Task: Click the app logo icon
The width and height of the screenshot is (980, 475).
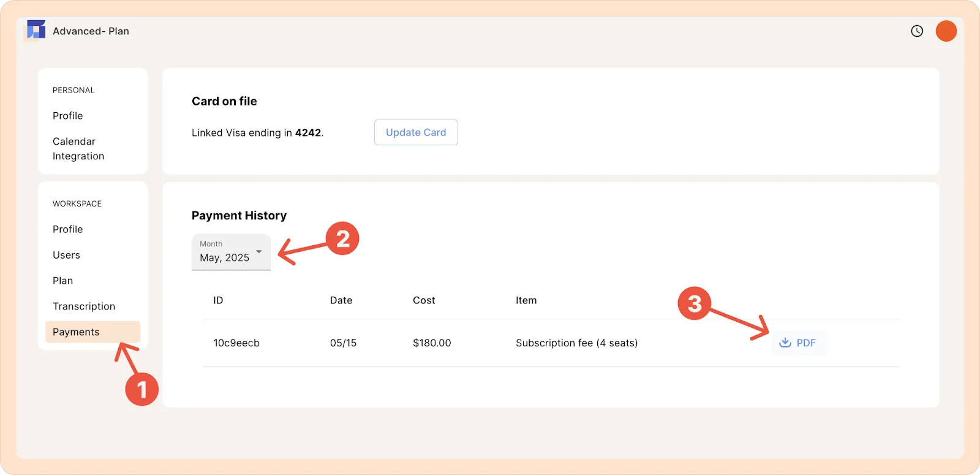Action: coord(36,30)
